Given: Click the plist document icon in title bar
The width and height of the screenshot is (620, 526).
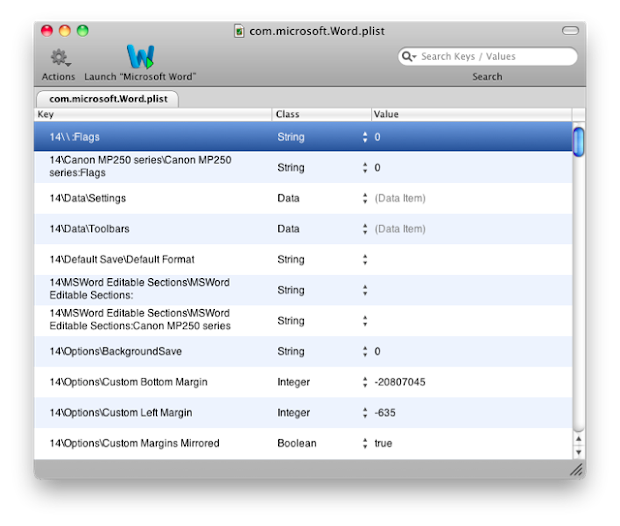Looking at the screenshot, I should (239, 31).
